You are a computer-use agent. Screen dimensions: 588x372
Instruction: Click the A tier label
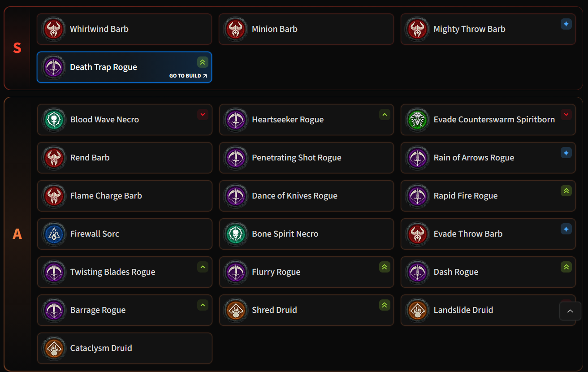click(x=17, y=234)
